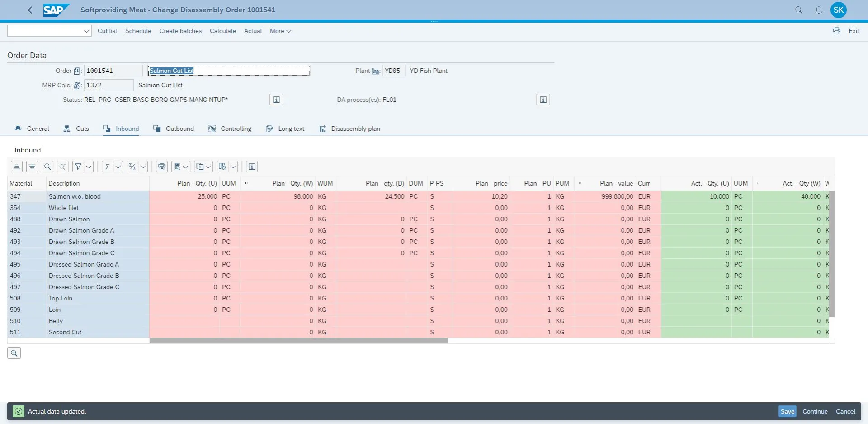Click the MRP Calc. label icon

pos(77,86)
